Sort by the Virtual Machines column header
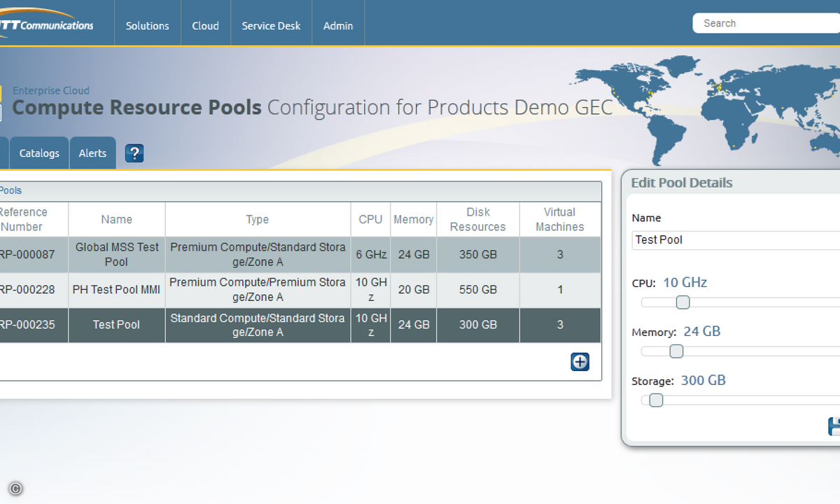 pos(560,220)
